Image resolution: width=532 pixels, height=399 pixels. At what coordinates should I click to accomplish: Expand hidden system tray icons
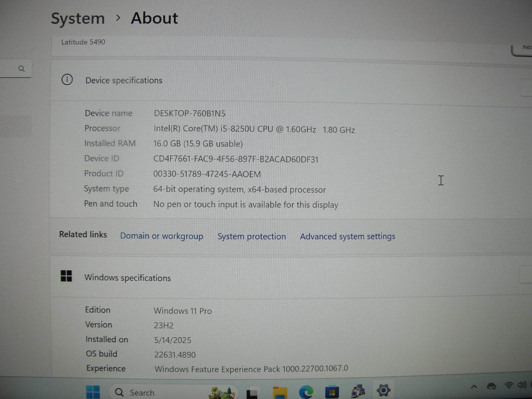click(x=474, y=387)
